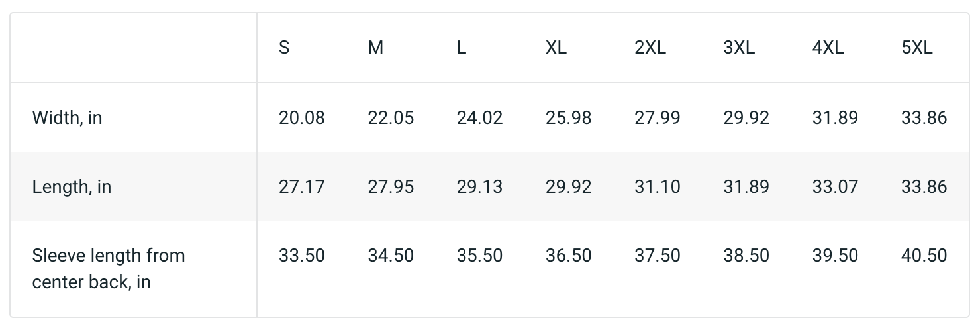
Task: Click the 3XL size column header
Action: 739,48
